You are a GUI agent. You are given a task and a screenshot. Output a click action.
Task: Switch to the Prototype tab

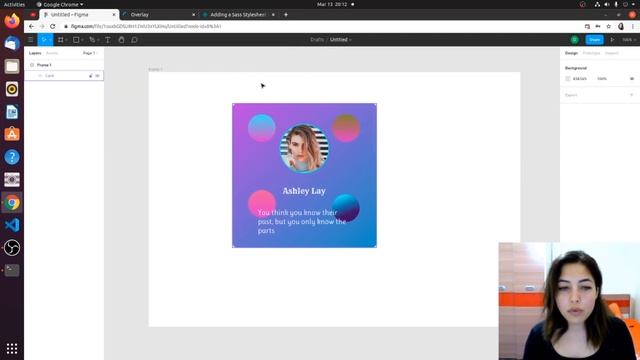591,53
